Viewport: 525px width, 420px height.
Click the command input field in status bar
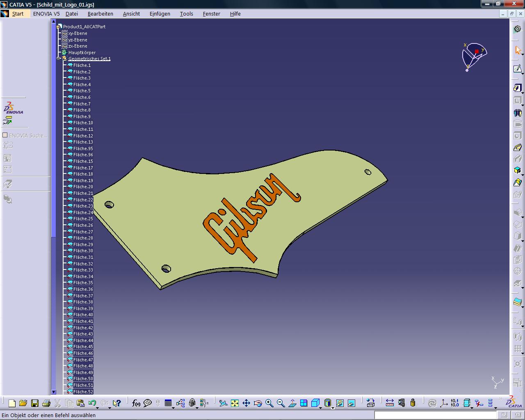[434, 415]
